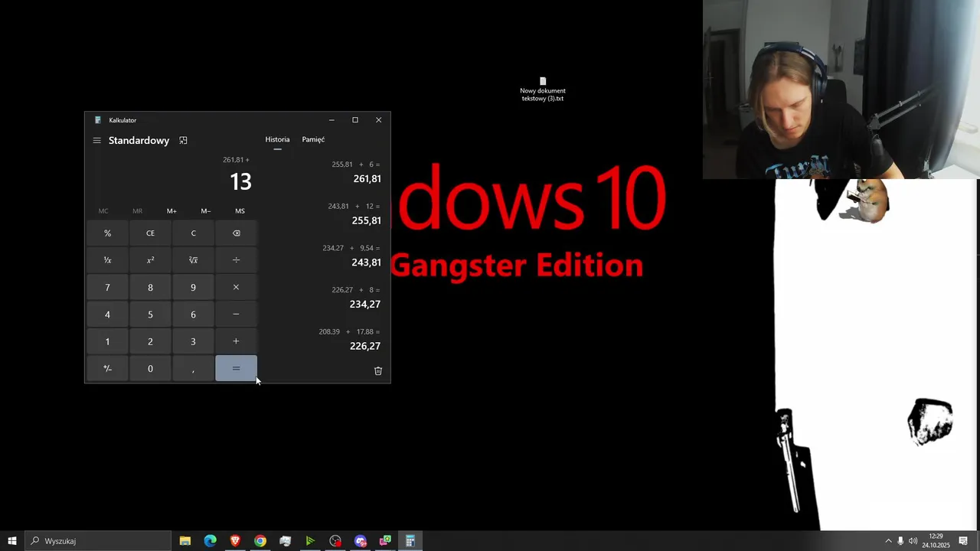This screenshot has height=551, width=980.
Task: Click the backspace key on calculator
Action: 236,233
